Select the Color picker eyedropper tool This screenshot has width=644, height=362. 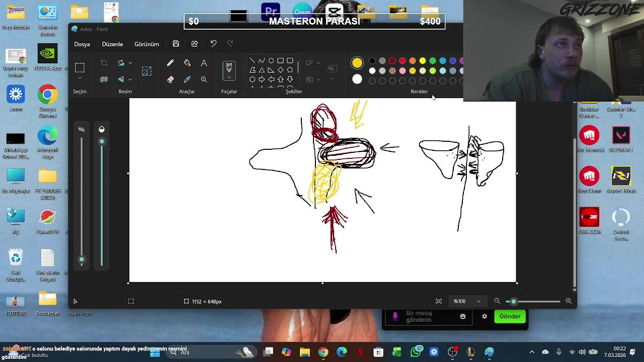187,79
